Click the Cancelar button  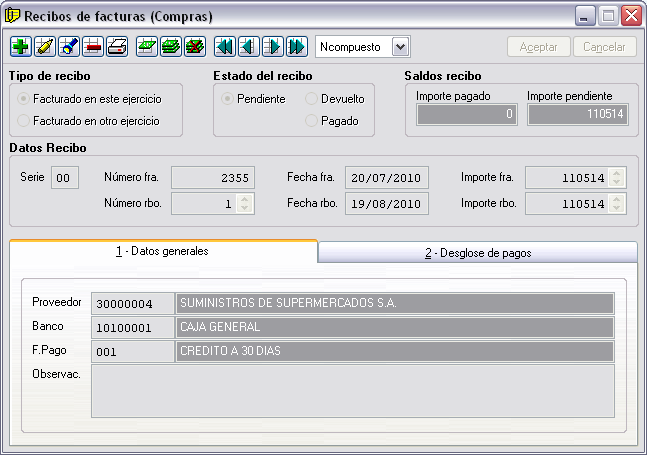coord(604,47)
